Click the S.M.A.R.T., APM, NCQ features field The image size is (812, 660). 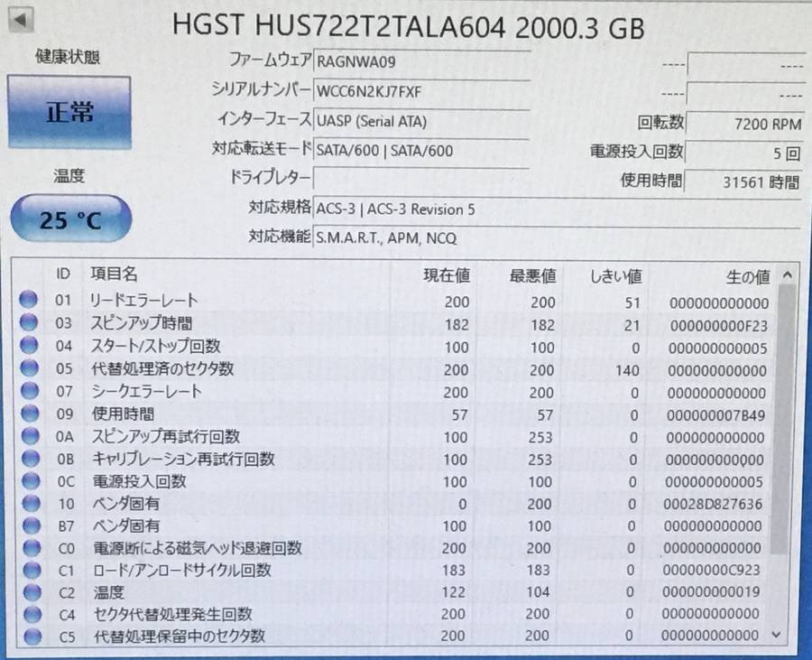pos(558,237)
